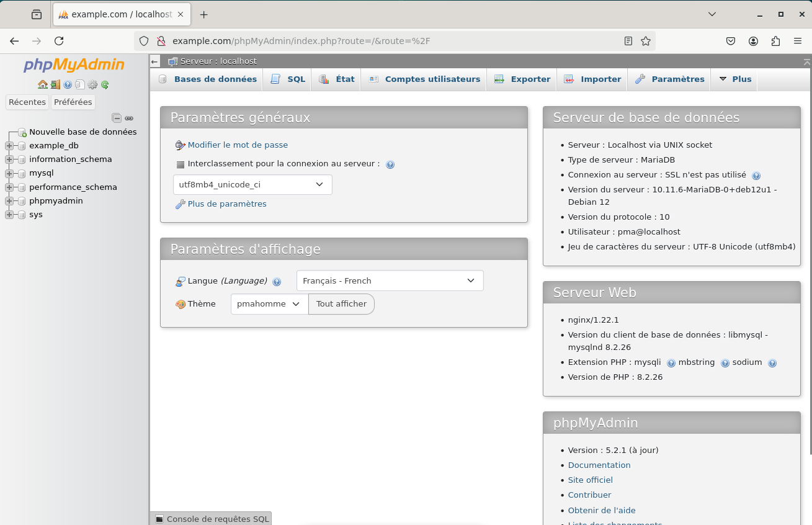Open a new browser tab
This screenshot has height=525, width=812.
coord(203,14)
